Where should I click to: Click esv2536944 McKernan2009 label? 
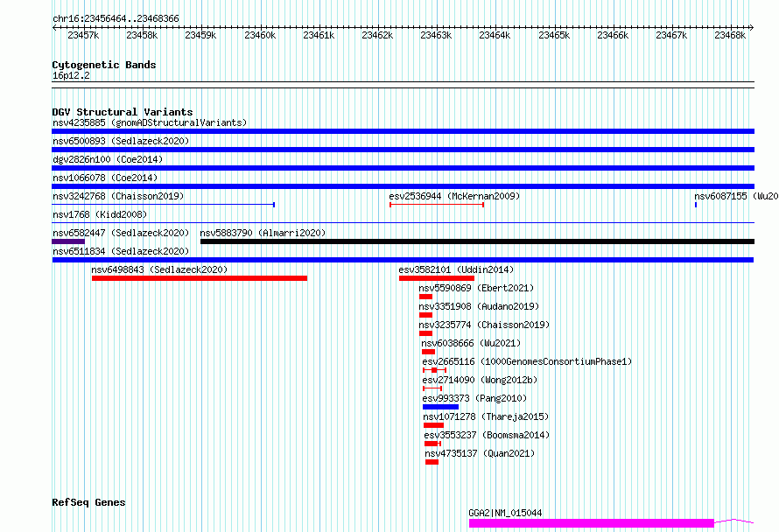[454, 196]
